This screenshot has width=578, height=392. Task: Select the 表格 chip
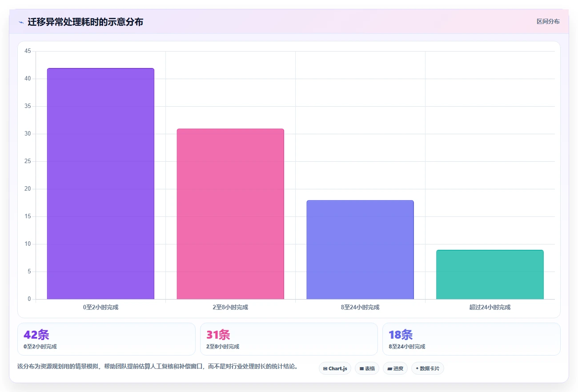pos(367,368)
